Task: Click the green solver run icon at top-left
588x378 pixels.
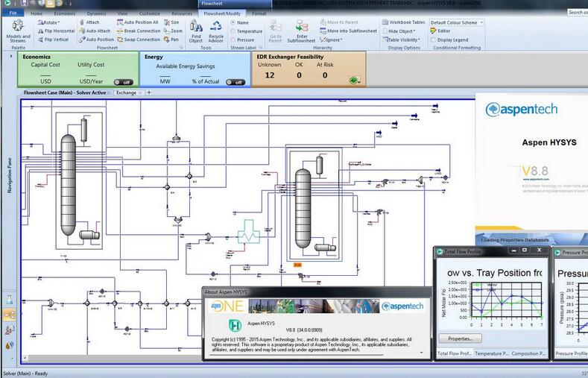Action: pos(7,3)
